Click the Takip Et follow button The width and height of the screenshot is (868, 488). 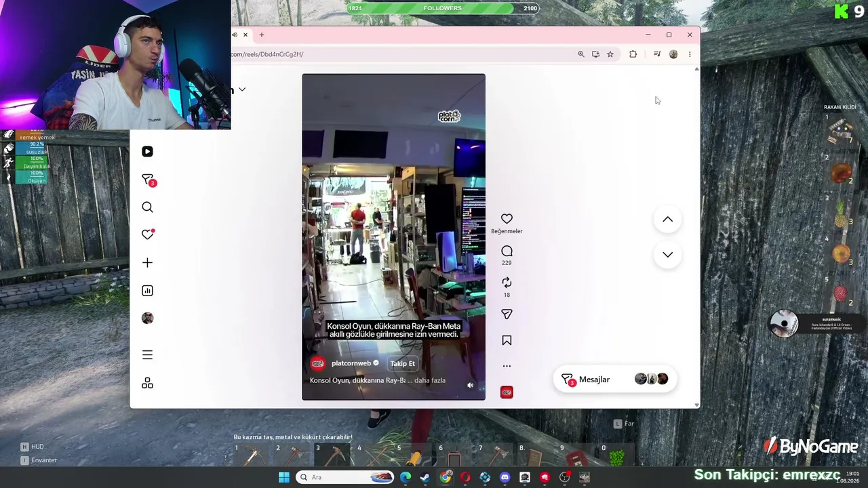[402, 363]
